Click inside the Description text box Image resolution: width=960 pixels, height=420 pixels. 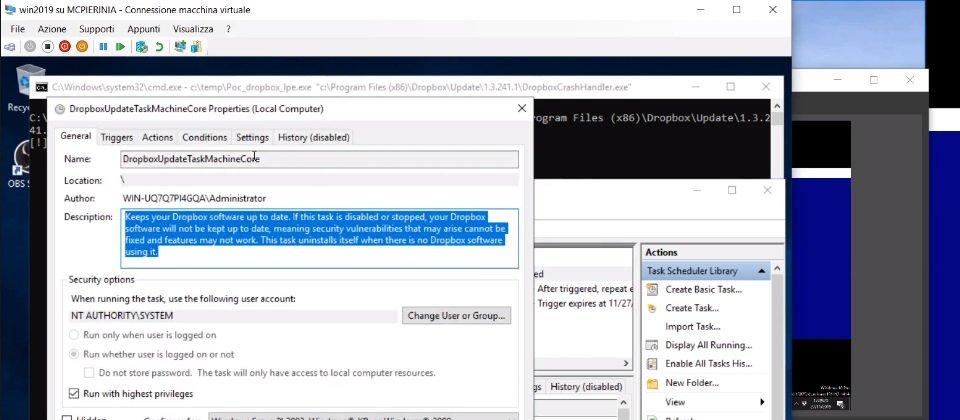click(x=320, y=239)
